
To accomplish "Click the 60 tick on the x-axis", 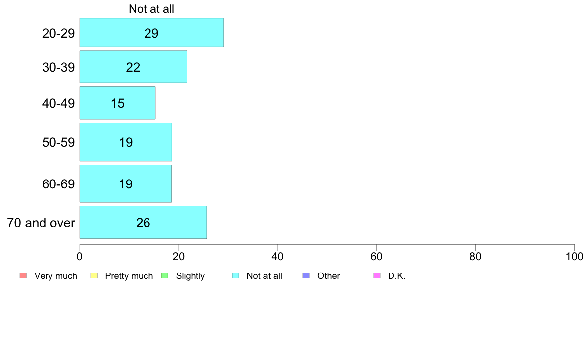I will click(376, 256).
